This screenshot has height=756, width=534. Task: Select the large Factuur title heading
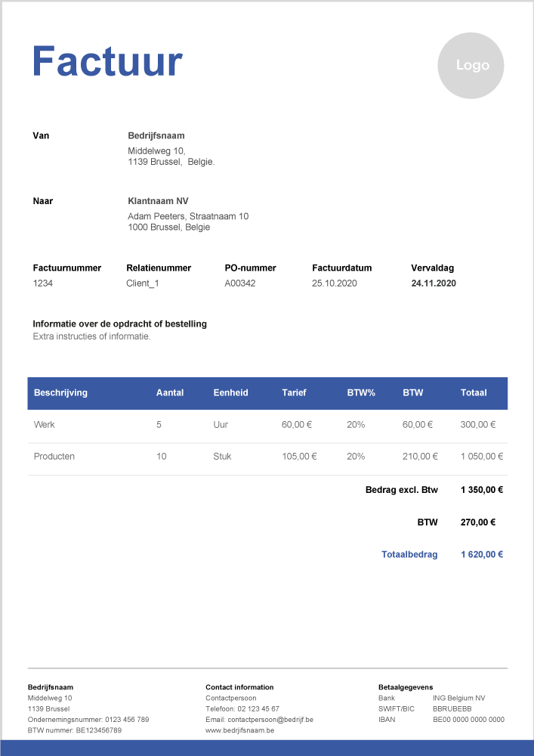click(107, 61)
